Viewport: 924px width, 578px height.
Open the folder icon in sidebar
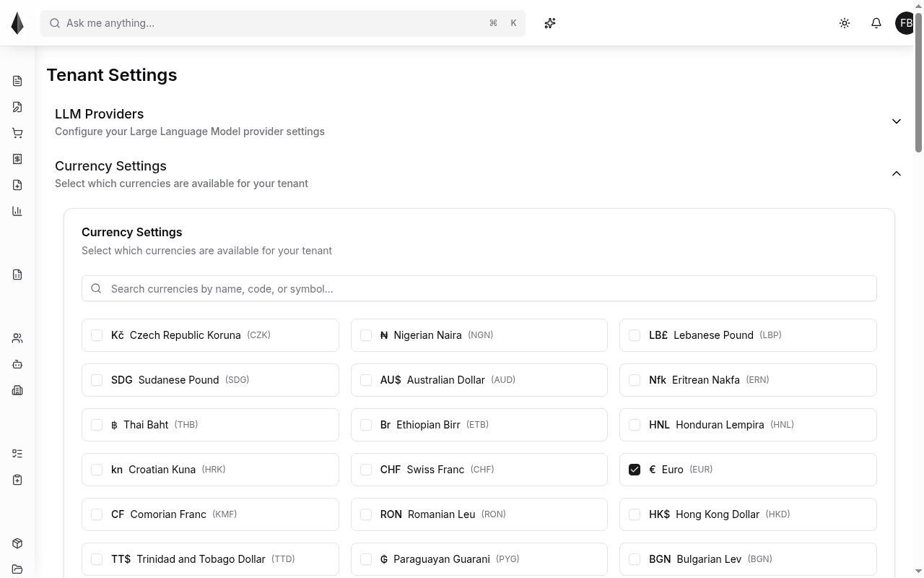17,569
